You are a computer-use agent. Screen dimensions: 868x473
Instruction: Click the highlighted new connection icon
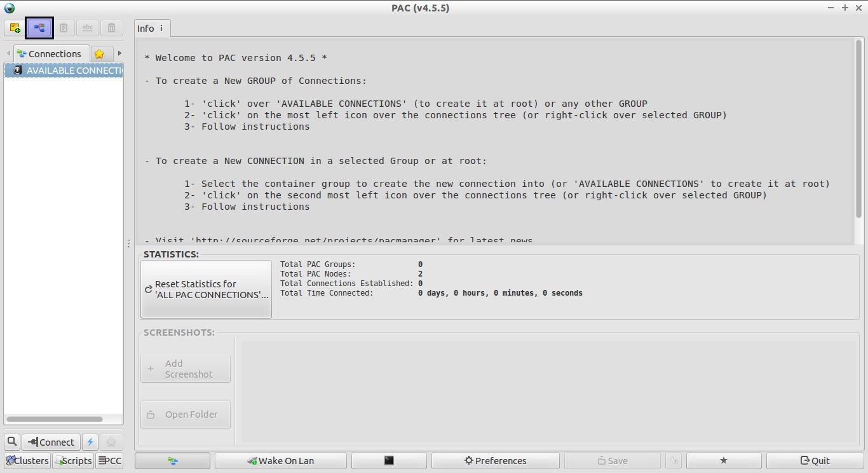39,28
